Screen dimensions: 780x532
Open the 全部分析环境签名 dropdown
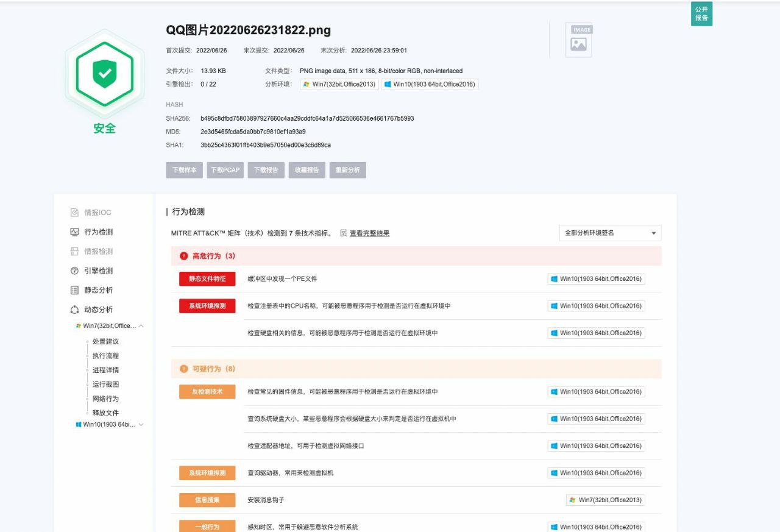click(610, 233)
